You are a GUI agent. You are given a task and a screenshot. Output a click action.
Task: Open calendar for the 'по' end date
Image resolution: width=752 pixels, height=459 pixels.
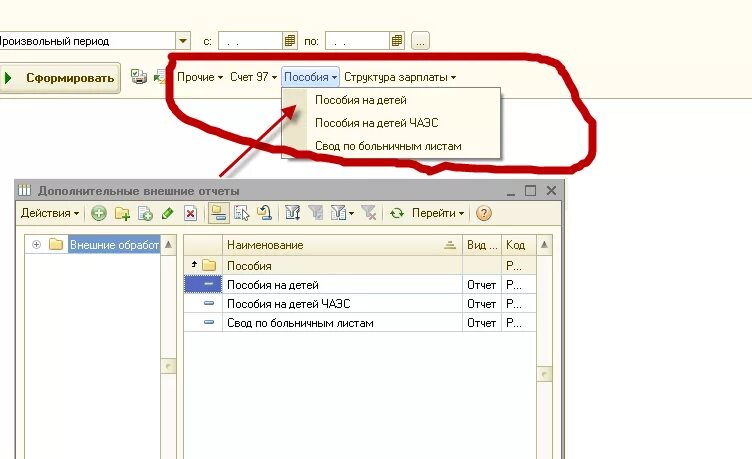[x=397, y=41]
